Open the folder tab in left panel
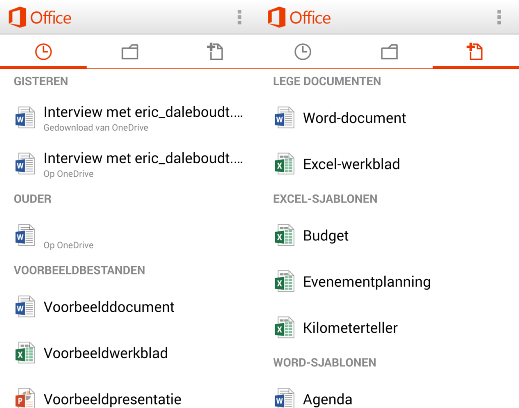The image size is (519, 408). (130, 52)
